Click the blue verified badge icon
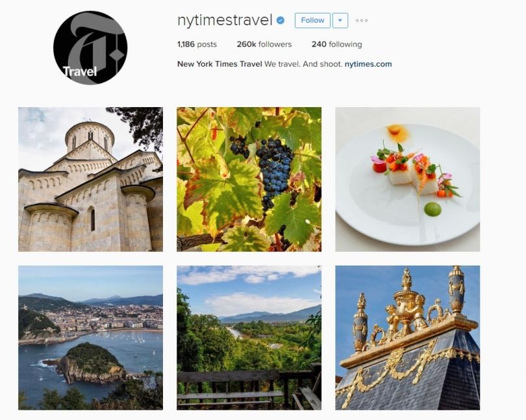 coord(281,21)
